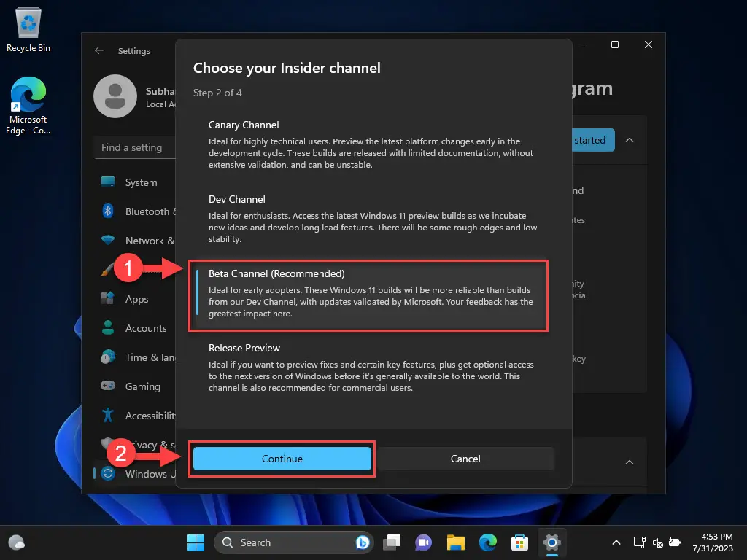Open the Accessibility figure icon
Viewport: 747px width, 560px height.
(x=108, y=415)
